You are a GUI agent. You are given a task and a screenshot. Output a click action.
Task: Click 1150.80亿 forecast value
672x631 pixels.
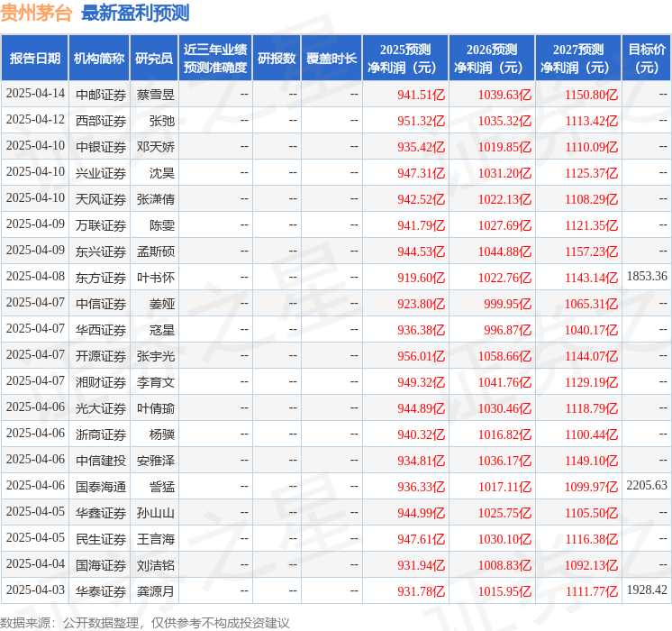[x=592, y=95]
